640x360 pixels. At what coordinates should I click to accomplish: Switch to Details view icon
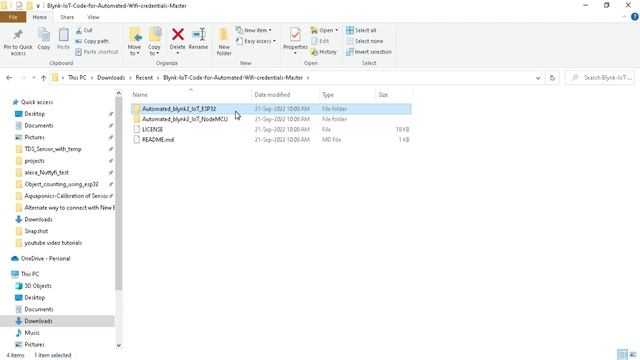622,355
